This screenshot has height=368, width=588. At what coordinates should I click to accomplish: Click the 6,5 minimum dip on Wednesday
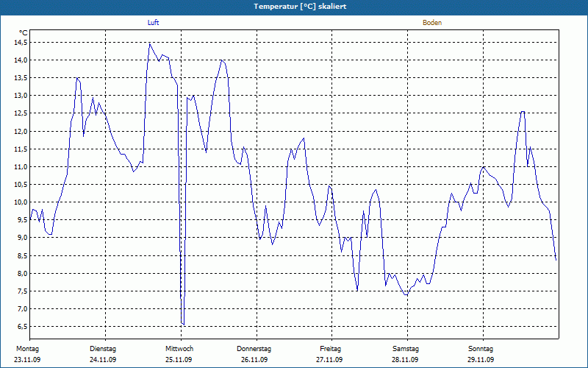pos(182,324)
